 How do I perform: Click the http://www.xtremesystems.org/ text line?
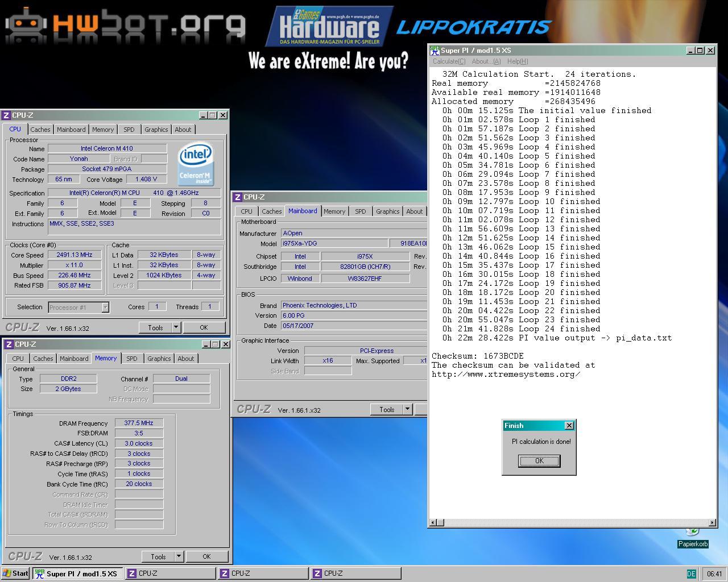[506, 375]
